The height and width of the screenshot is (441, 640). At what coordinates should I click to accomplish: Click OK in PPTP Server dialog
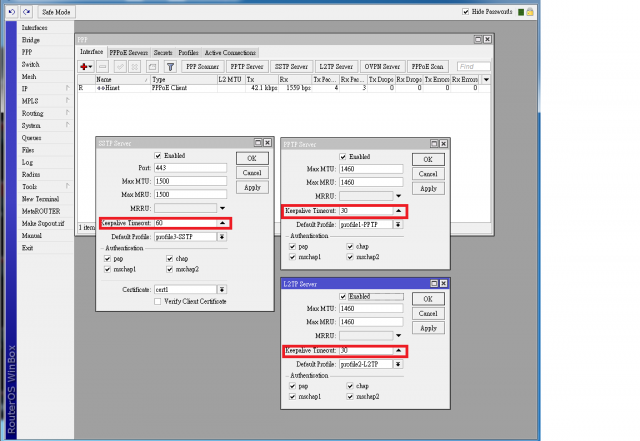pyautogui.click(x=428, y=160)
